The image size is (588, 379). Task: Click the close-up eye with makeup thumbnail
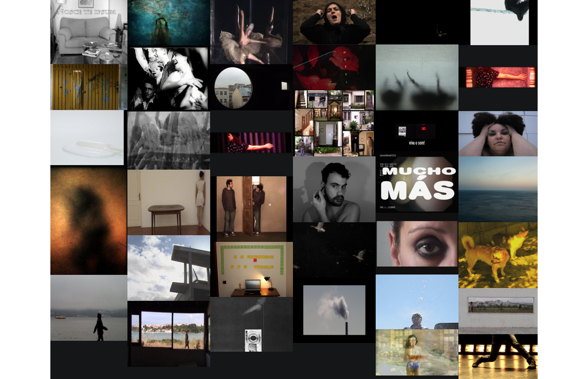point(417,244)
